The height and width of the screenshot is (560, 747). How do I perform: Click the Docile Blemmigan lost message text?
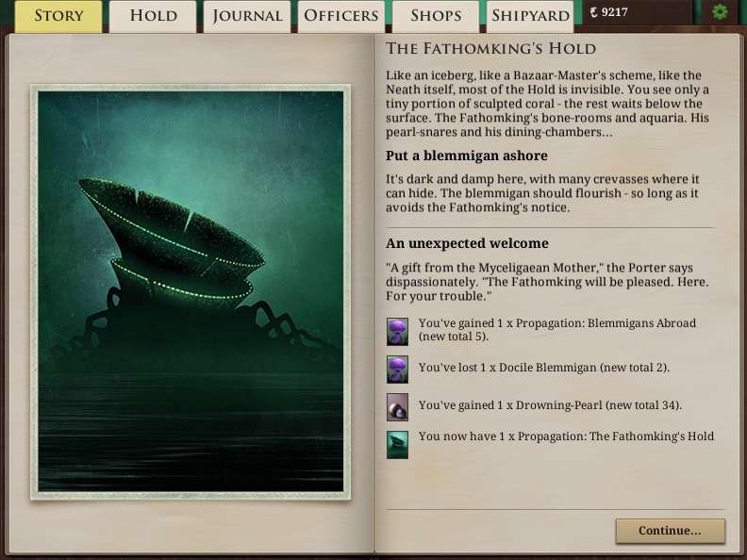pos(544,368)
